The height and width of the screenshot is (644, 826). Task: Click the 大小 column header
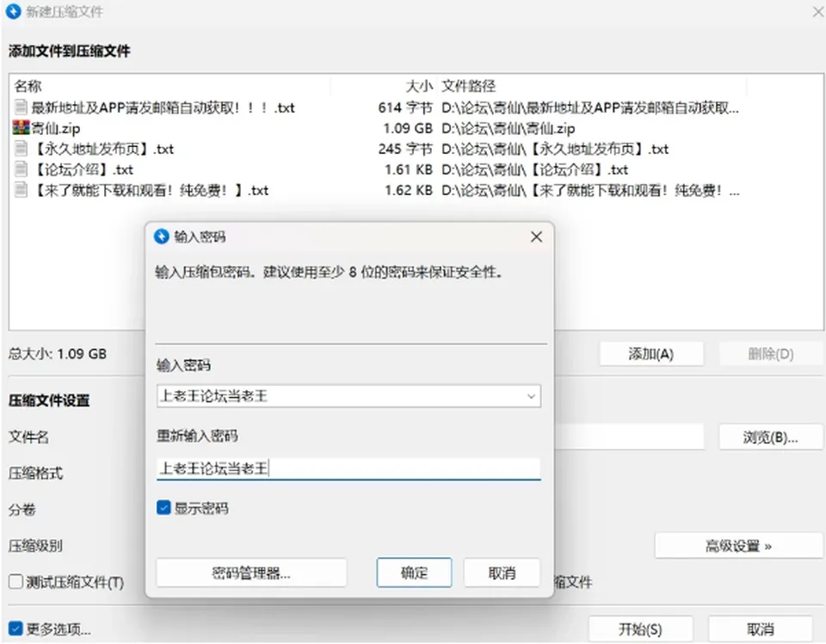[x=419, y=86]
